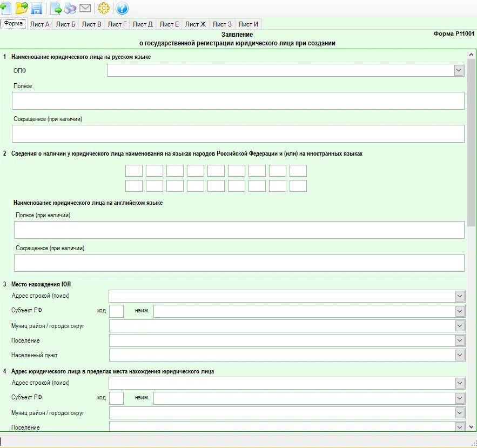477x448 pixels.
Task: Select the Лист Г tab
Action: pos(117,24)
